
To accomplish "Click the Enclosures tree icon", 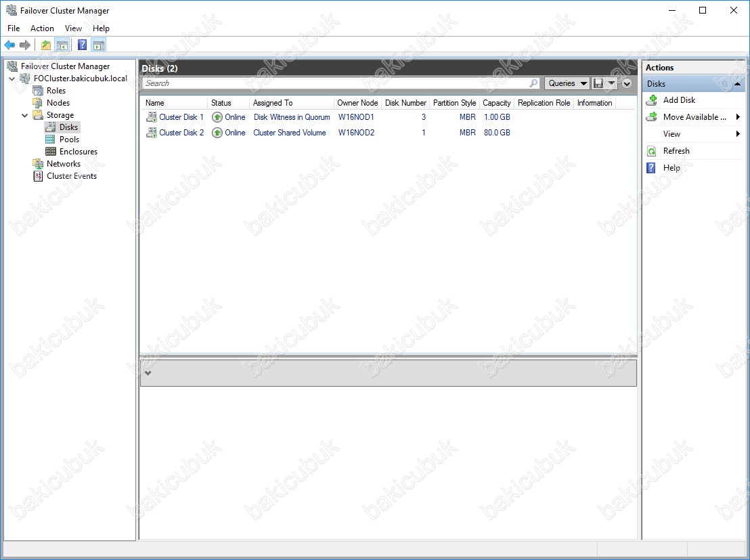I will point(50,151).
